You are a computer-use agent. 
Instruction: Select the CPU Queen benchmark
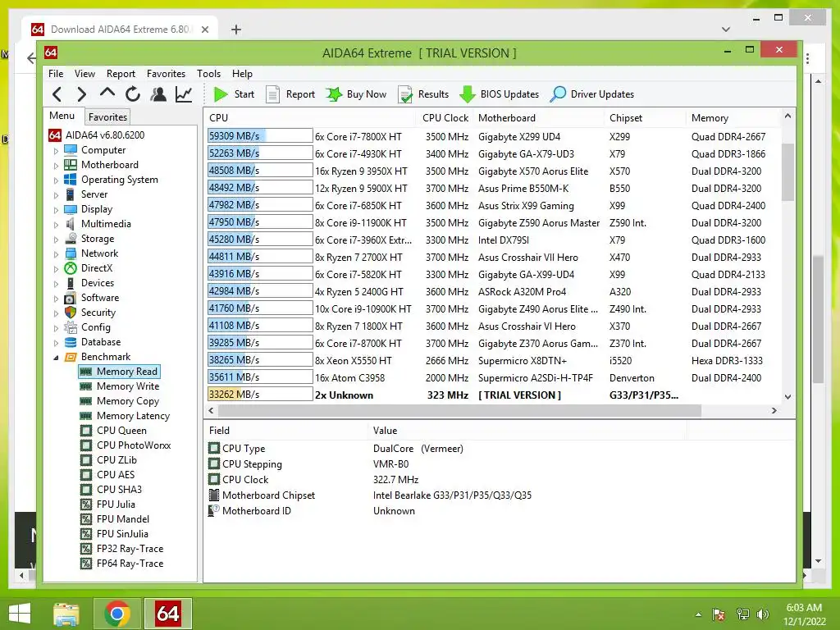113,430
